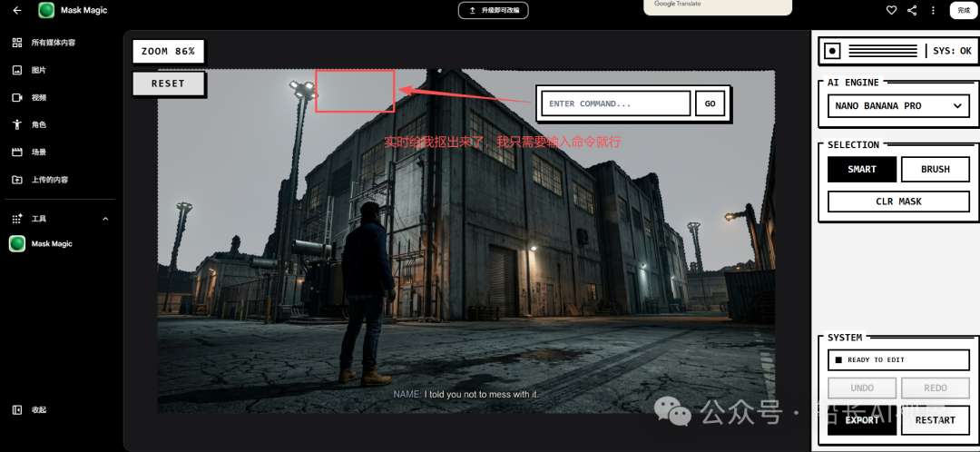
Task: Click the READY TO EDIT status field
Action: [x=898, y=359]
